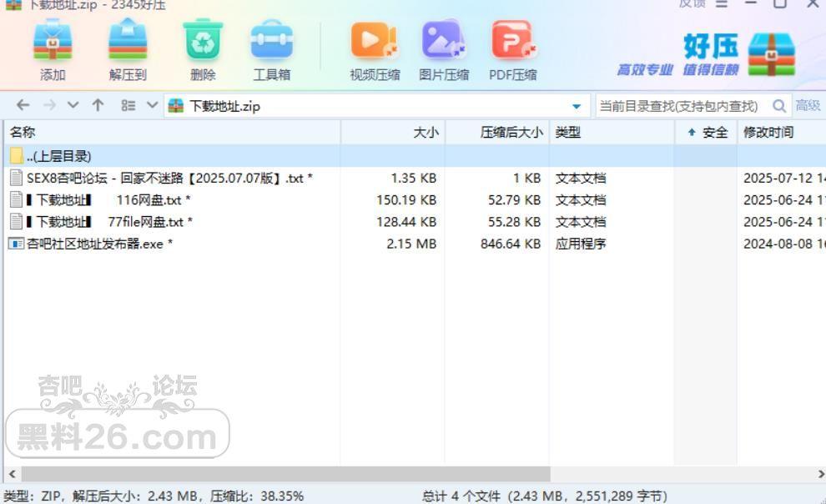
Task: Click the 下载地址.zip icon in address bar
Action: point(175,106)
